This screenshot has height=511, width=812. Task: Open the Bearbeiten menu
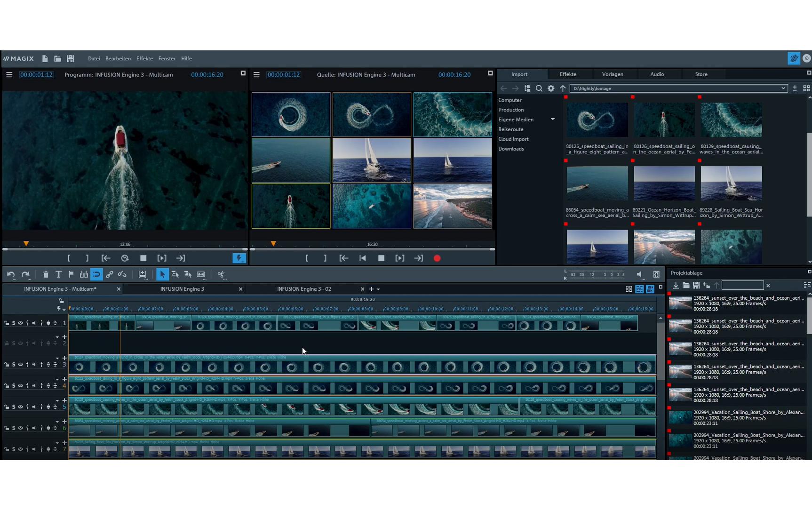coord(118,59)
